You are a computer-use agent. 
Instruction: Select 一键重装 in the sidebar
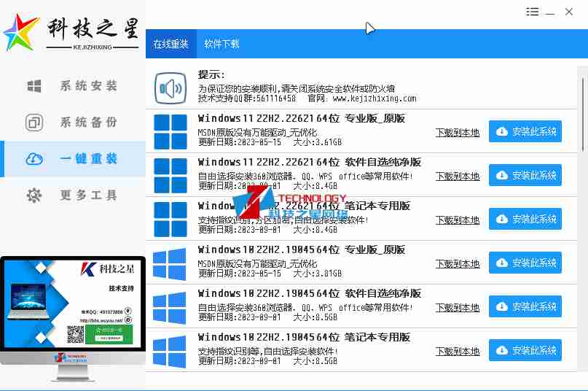tap(73, 159)
